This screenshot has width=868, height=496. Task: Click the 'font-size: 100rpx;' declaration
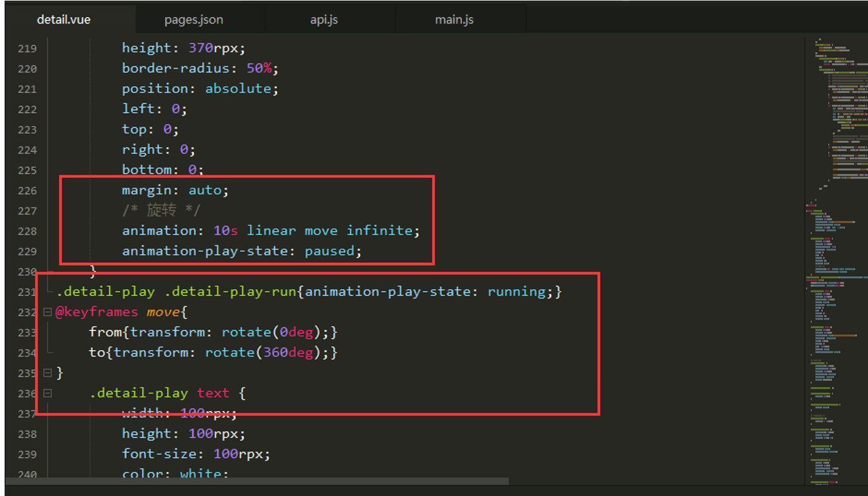[x=196, y=454]
